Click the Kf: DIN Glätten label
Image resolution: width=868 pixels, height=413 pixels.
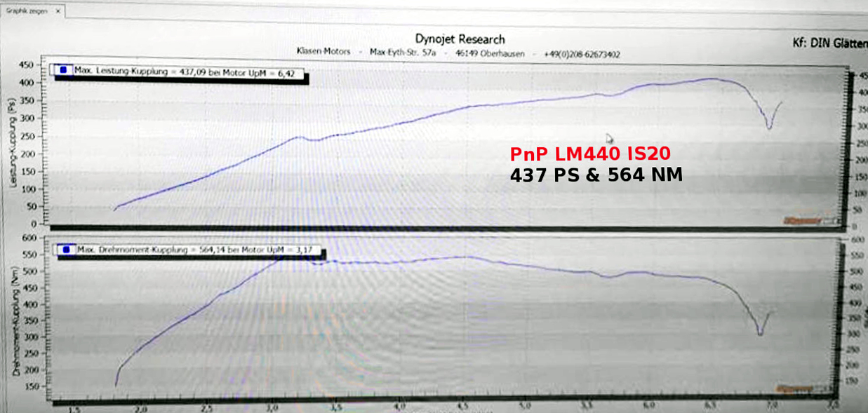(829, 43)
